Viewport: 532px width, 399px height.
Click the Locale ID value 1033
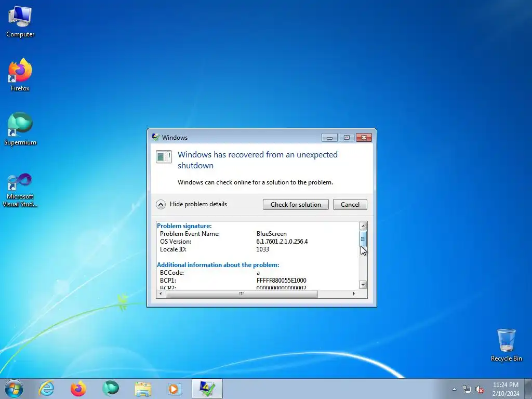[x=262, y=249]
